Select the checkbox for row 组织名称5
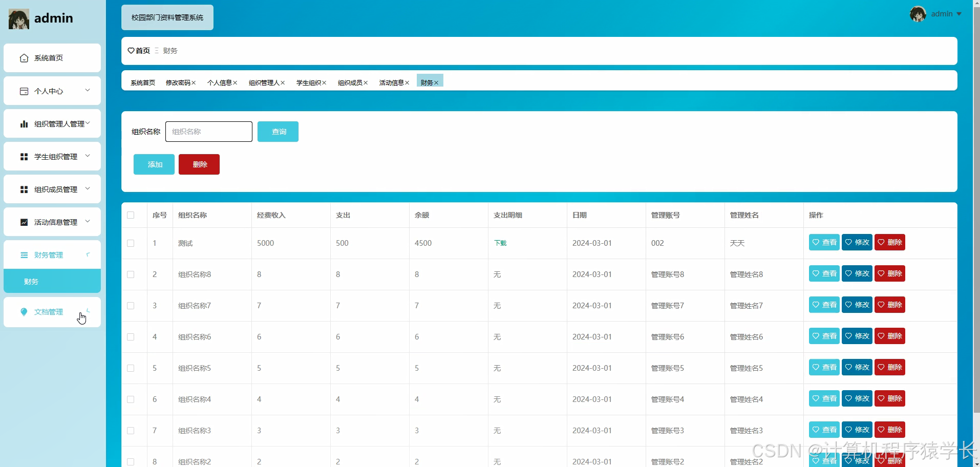 pyautogui.click(x=131, y=368)
